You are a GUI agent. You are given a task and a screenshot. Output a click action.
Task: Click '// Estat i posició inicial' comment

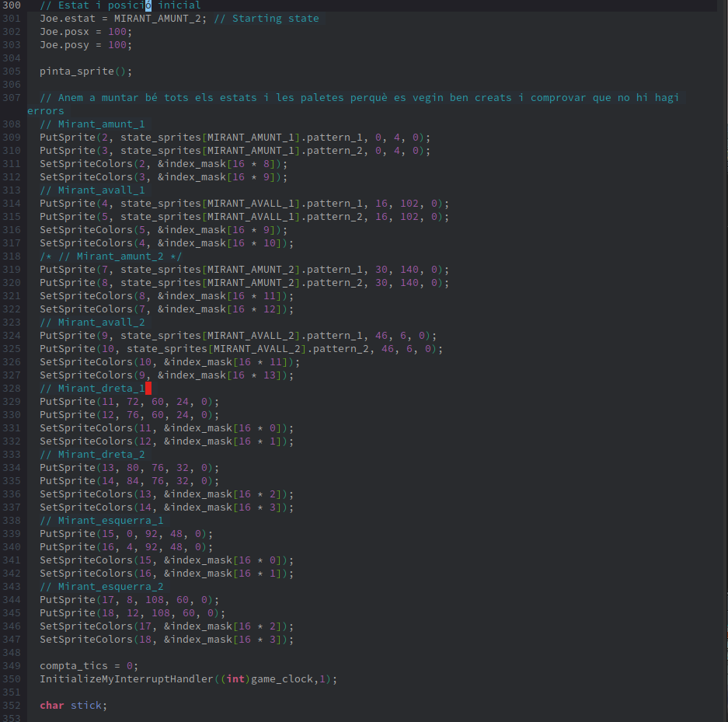pyautogui.click(x=120, y=5)
